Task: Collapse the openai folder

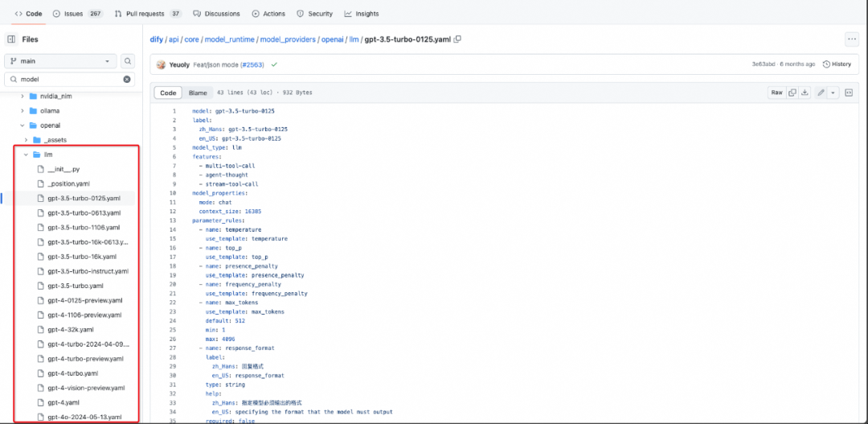Action: (23, 126)
